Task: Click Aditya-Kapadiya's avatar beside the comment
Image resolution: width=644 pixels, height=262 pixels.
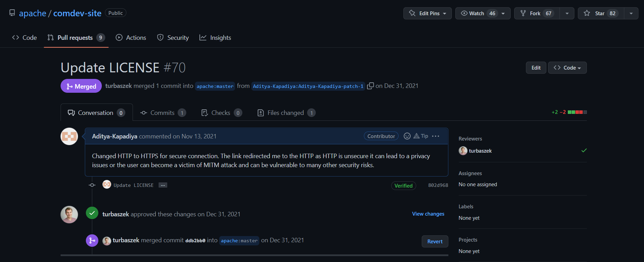Action: point(69,136)
